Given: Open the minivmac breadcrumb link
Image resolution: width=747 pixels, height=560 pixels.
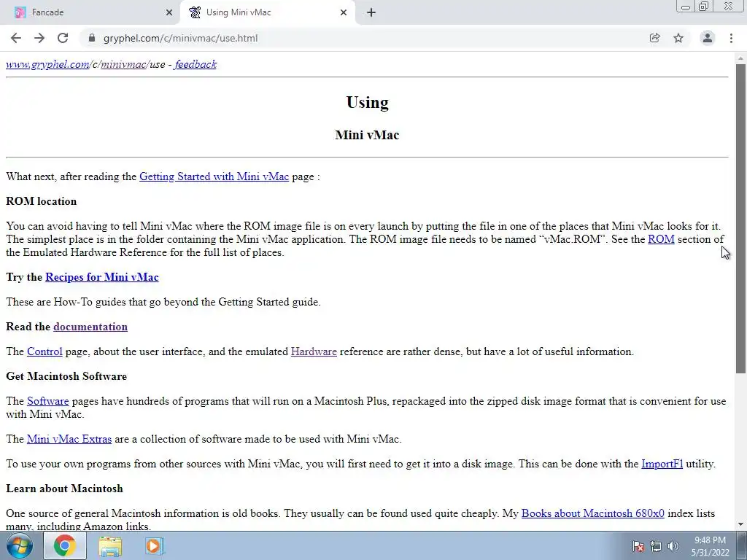Looking at the screenshot, I should pyautogui.click(x=123, y=64).
